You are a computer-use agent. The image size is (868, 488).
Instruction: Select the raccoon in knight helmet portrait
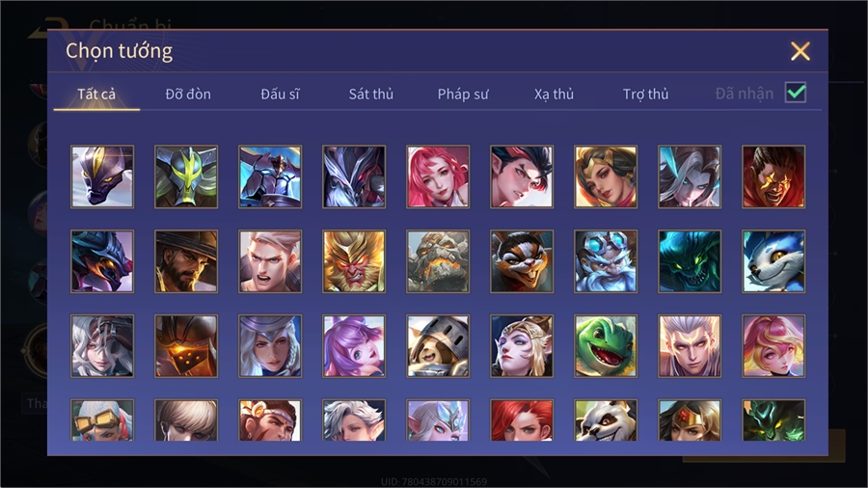coord(438,346)
